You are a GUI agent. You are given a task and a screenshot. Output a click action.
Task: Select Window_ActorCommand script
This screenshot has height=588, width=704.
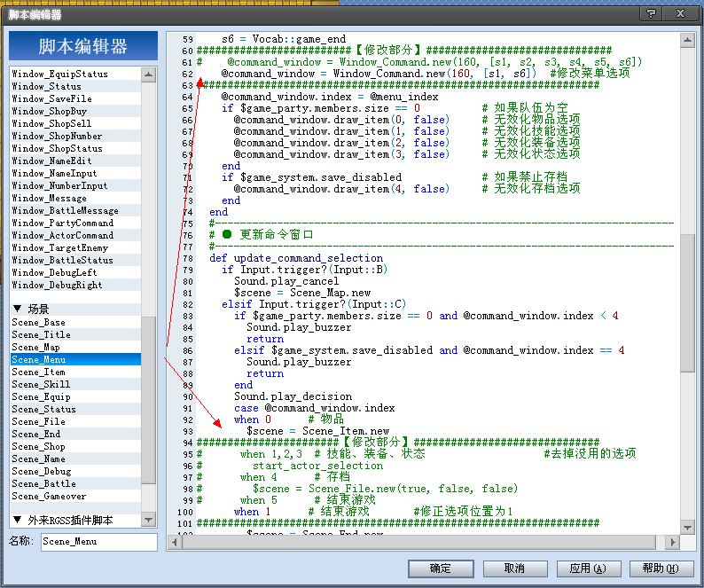(x=75, y=235)
